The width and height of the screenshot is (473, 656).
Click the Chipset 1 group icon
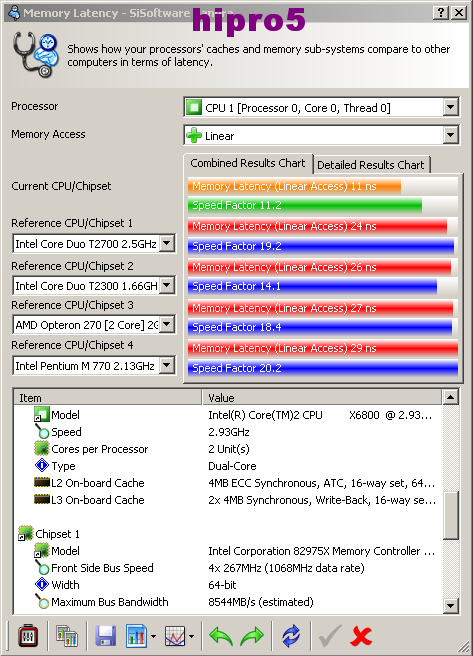point(26,533)
